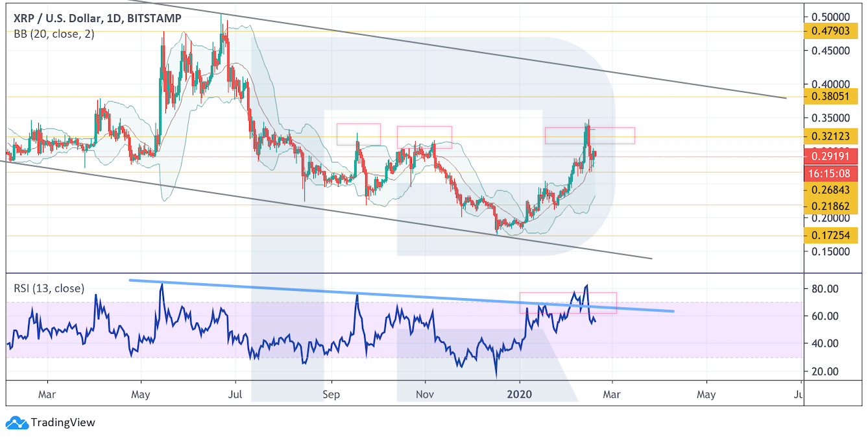Click the 0.15000 price axis value
The image size is (868, 439).
tap(831, 251)
